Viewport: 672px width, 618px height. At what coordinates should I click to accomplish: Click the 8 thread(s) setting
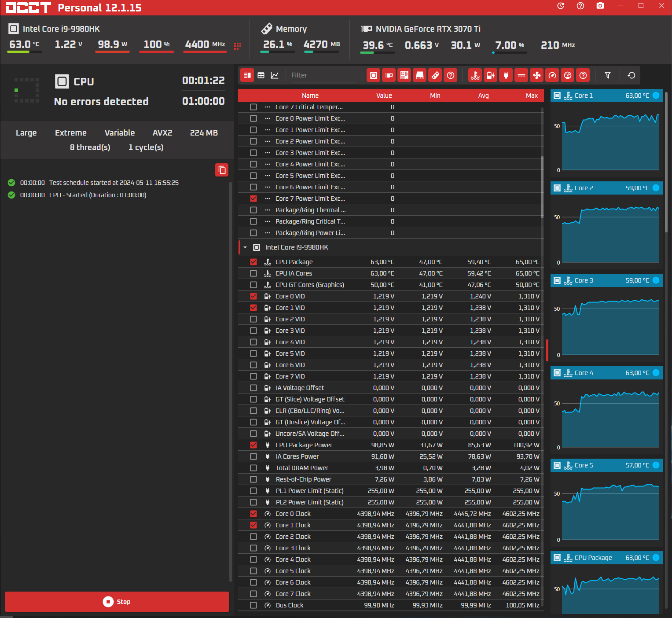[90, 147]
